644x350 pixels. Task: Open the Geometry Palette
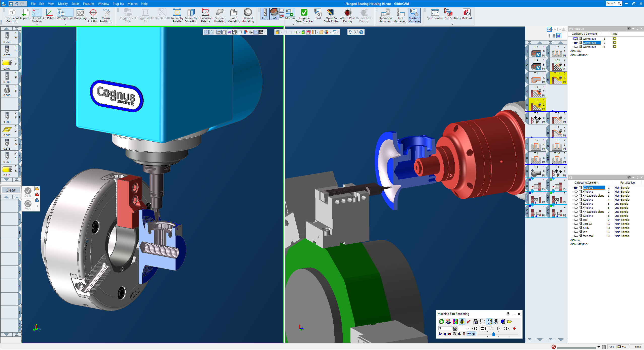tap(177, 16)
